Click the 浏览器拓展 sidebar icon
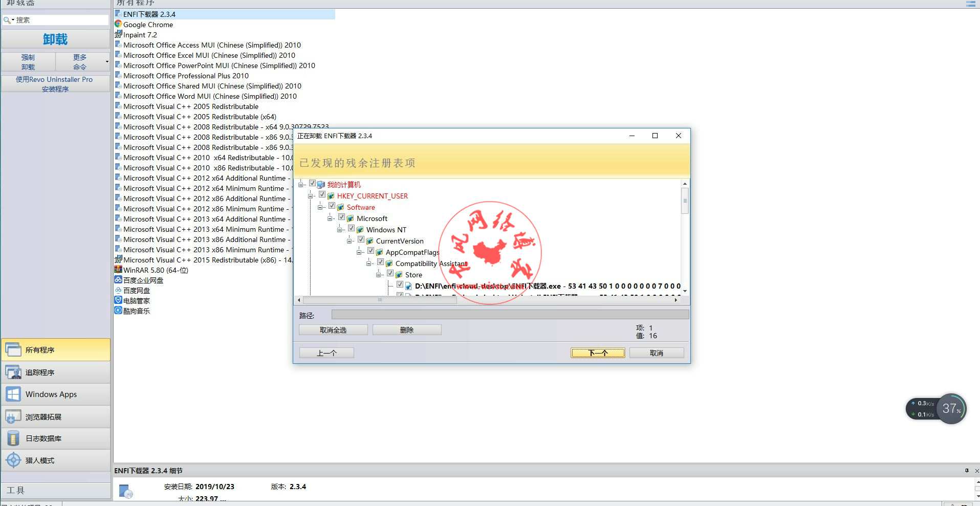980x506 pixels. point(13,417)
